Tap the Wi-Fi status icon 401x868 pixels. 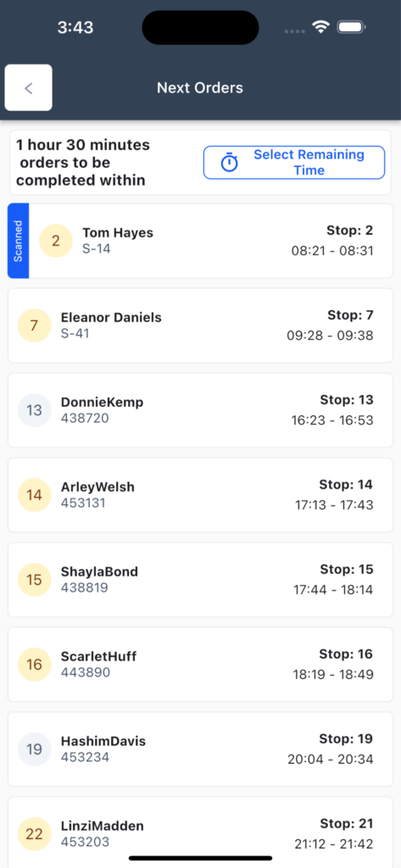[x=320, y=27]
